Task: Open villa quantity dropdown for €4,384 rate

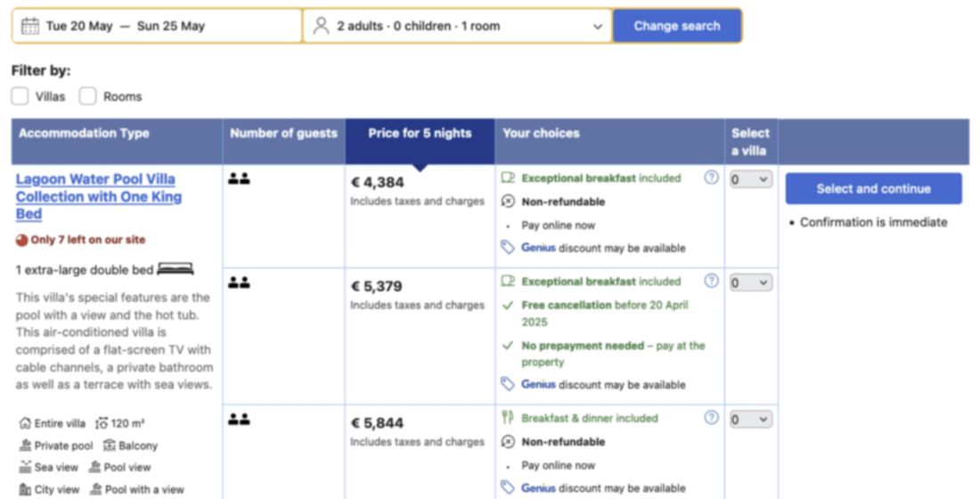Action: click(x=750, y=180)
